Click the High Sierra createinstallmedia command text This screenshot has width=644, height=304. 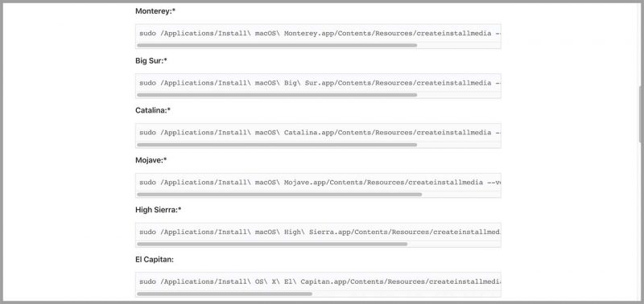(x=320, y=232)
